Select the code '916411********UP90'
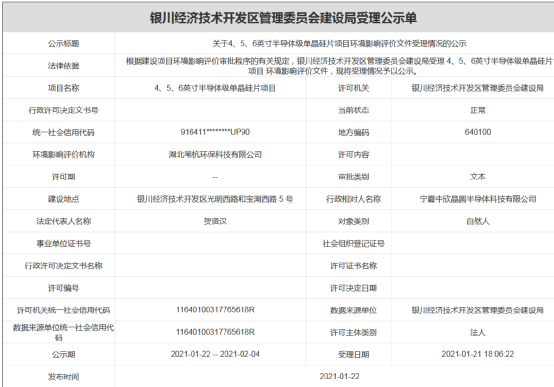 tap(215, 132)
